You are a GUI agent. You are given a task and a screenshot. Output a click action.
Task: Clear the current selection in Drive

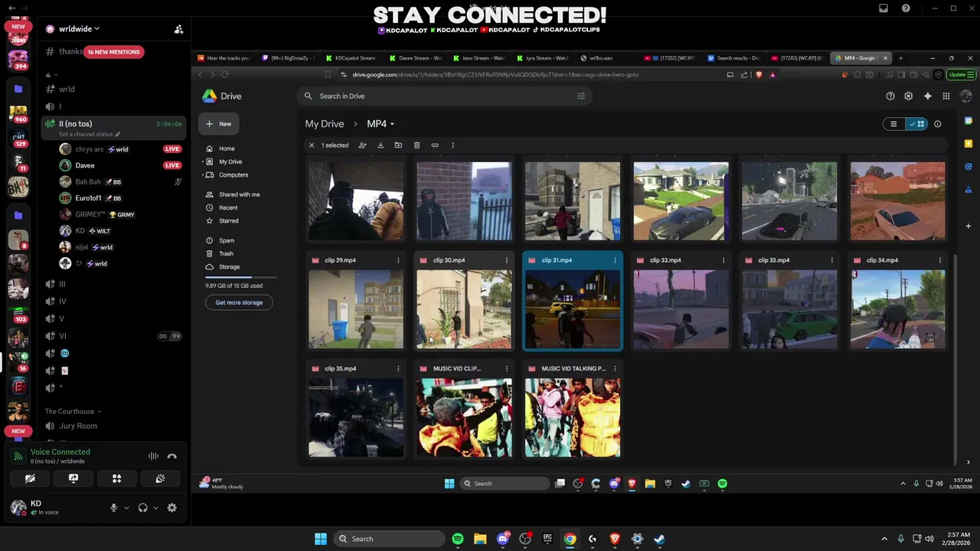(312, 145)
